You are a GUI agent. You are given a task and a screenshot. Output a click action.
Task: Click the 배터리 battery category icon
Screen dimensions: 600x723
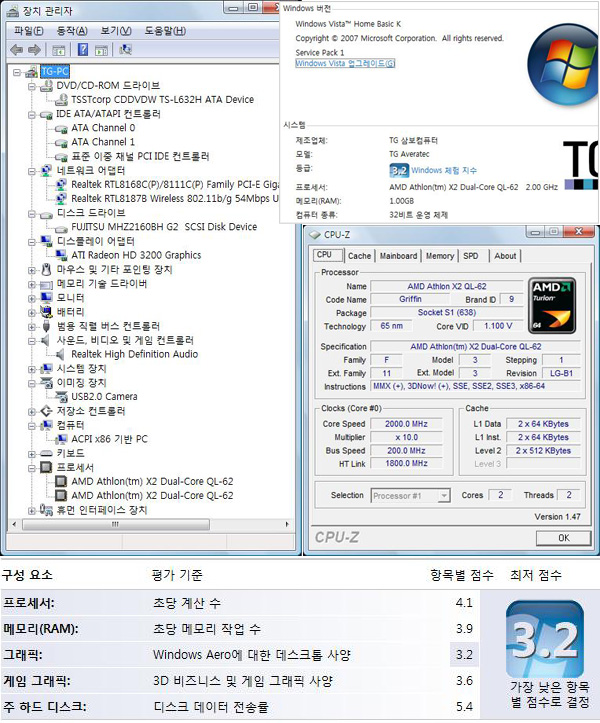(x=46, y=312)
